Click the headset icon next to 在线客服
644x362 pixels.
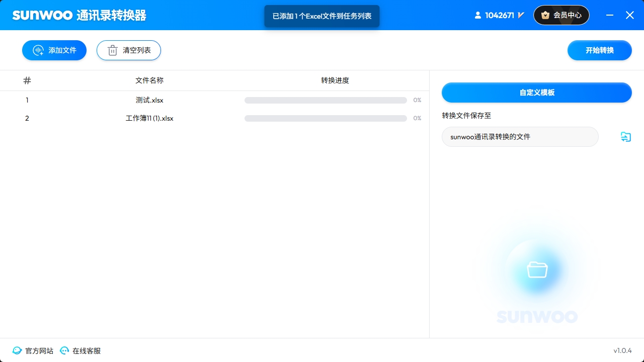[x=64, y=350]
